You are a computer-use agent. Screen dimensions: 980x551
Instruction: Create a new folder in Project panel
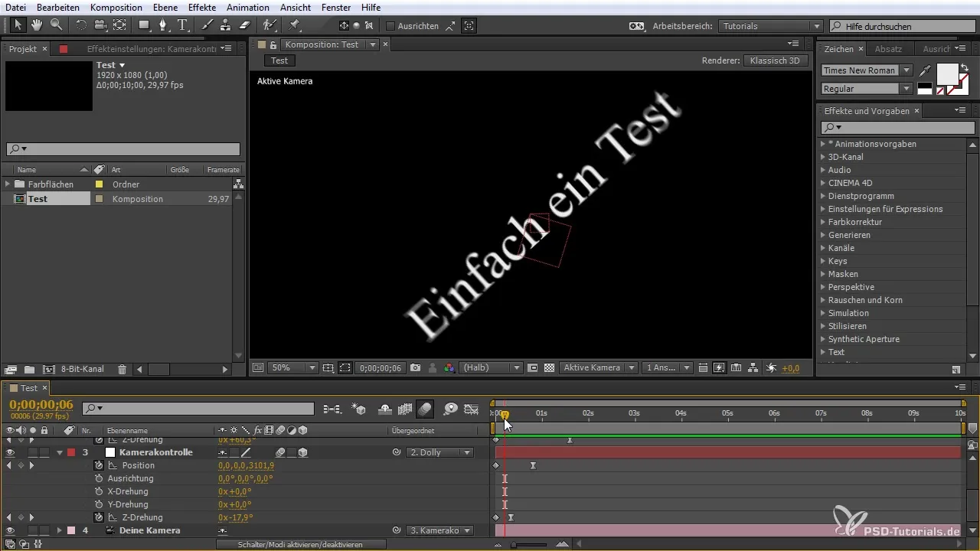(x=29, y=370)
